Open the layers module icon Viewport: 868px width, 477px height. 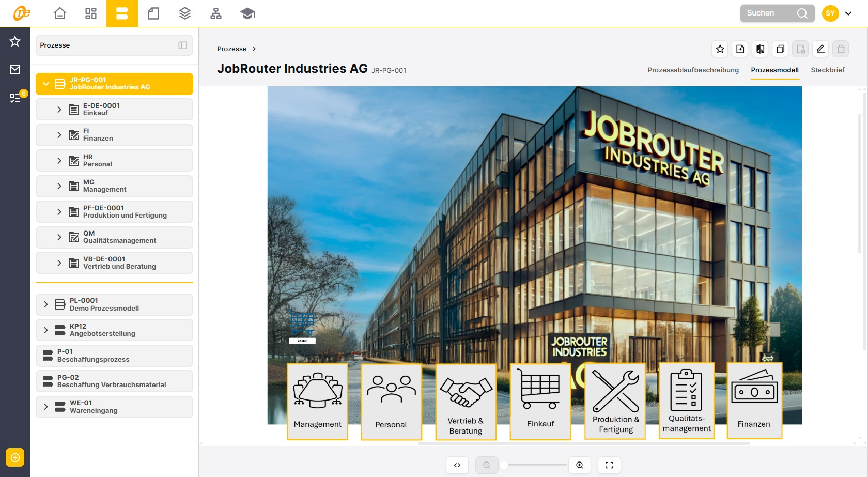pyautogui.click(x=185, y=13)
